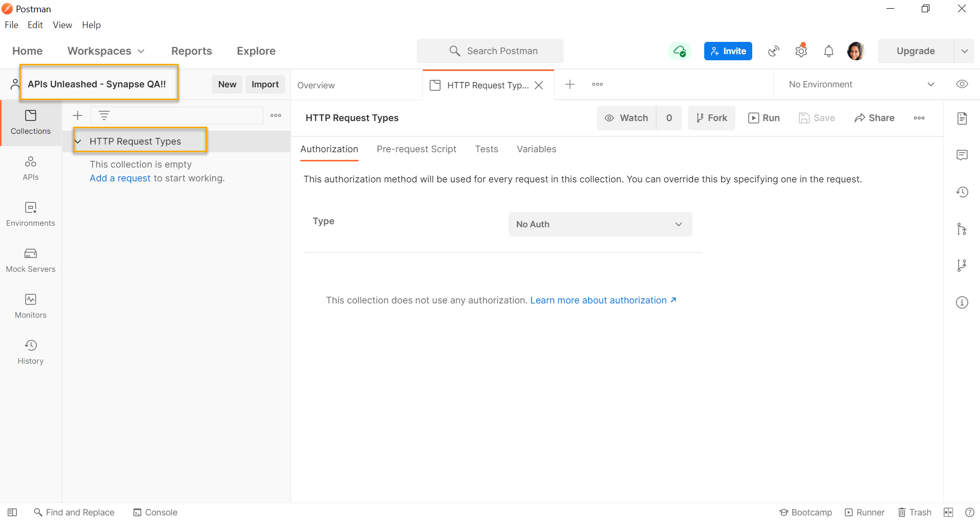The width and height of the screenshot is (980, 520).
Task: Open Reports in top navigation
Action: (192, 51)
